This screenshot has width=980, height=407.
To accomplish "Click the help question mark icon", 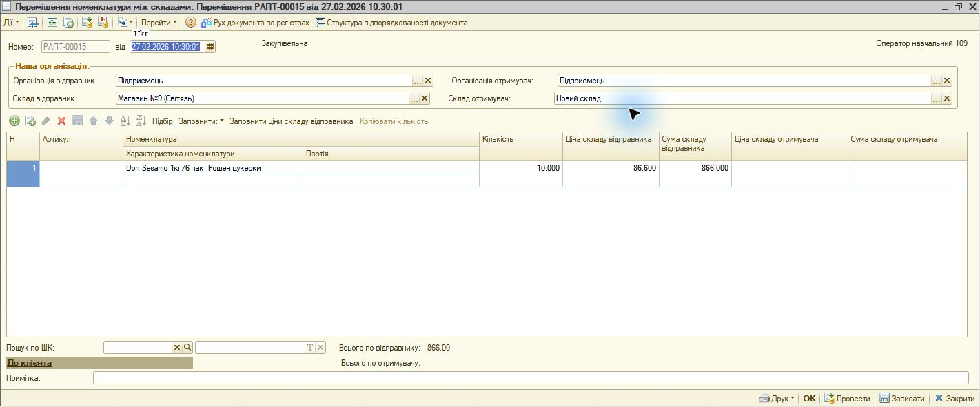I will point(191,23).
